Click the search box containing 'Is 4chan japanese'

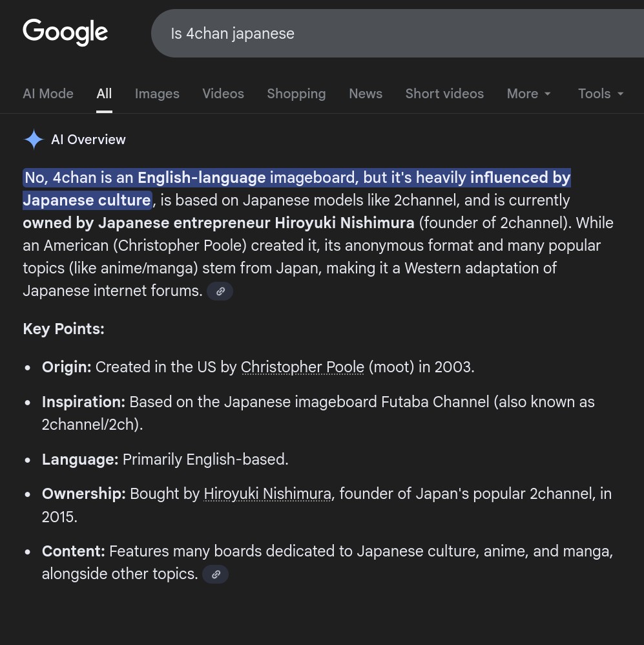point(397,34)
